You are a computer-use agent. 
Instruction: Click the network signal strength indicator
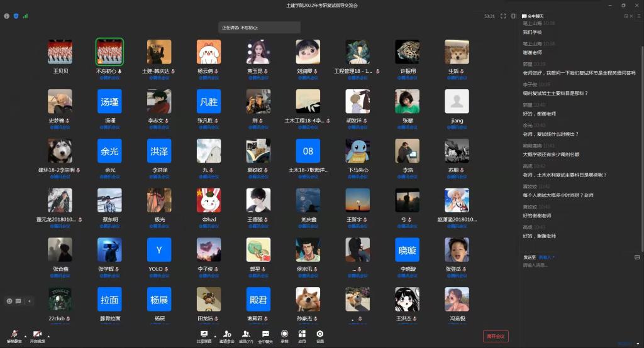(25, 16)
